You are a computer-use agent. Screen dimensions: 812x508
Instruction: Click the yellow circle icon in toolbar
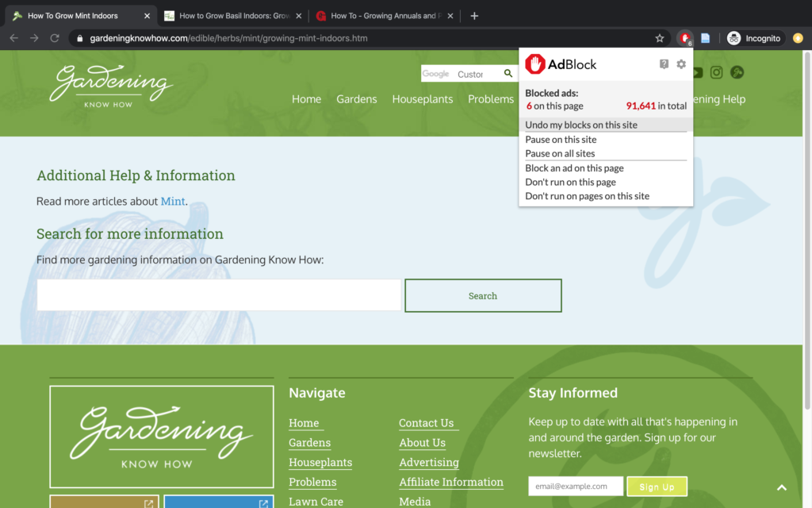[798, 38]
